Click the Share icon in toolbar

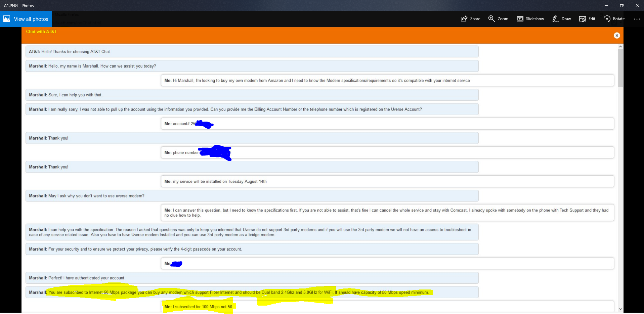(x=464, y=19)
